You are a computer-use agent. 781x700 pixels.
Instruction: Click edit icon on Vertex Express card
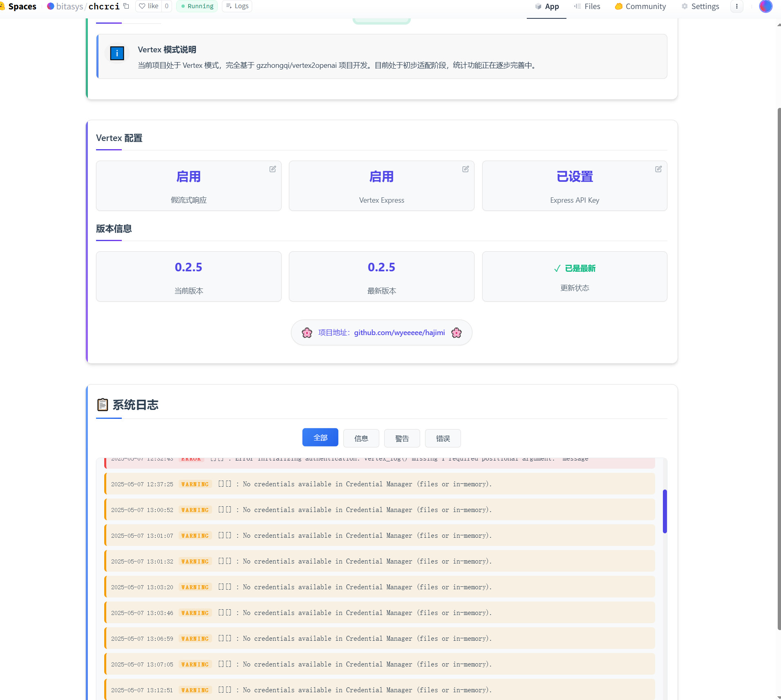pyautogui.click(x=465, y=169)
